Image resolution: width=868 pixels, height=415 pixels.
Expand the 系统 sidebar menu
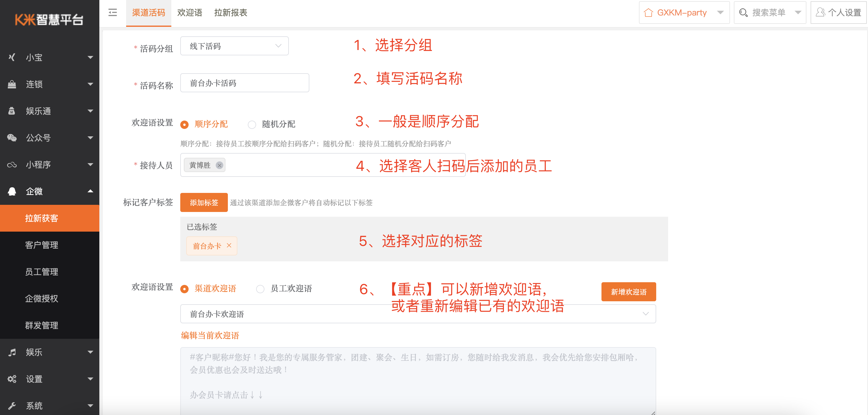pos(90,405)
